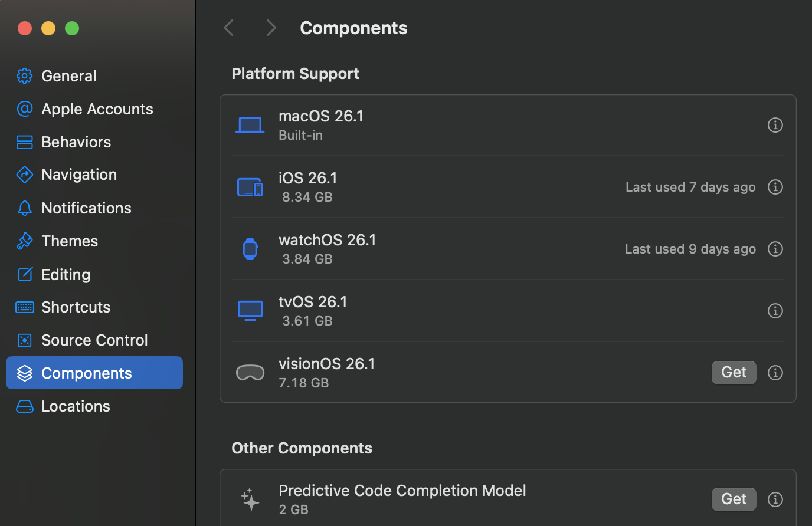Select the Source Control icon
The width and height of the screenshot is (812, 526).
tap(24, 340)
